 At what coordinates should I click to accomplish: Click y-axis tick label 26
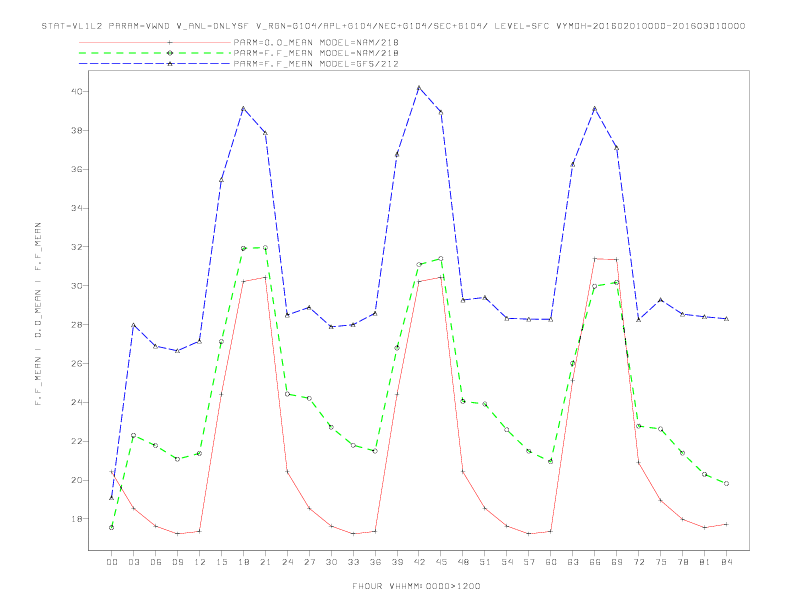pos(77,364)
